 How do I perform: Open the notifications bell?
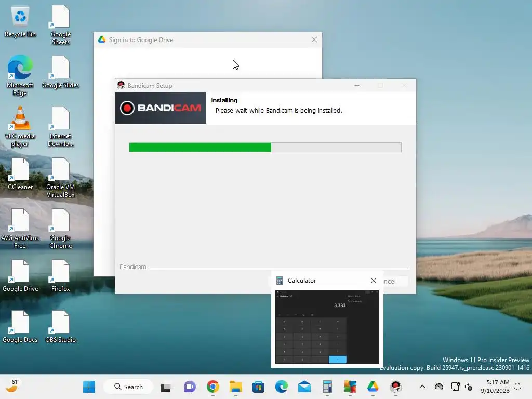518,387
